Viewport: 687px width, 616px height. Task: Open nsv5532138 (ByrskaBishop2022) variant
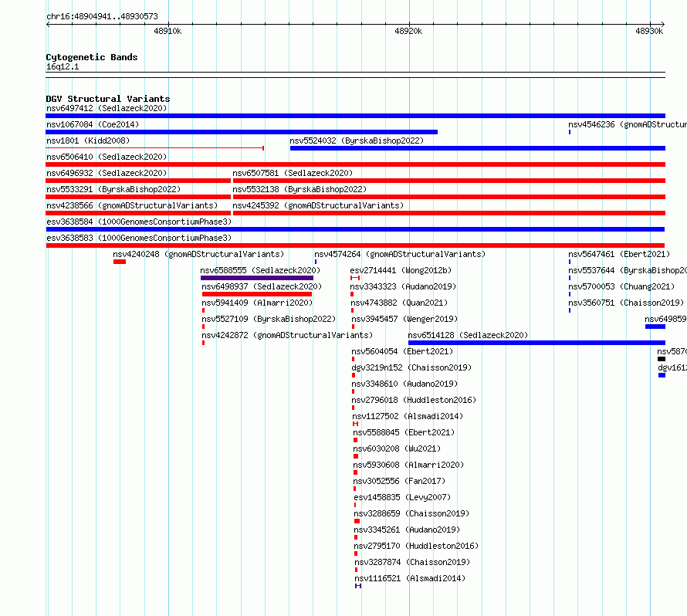coord(300,189)
